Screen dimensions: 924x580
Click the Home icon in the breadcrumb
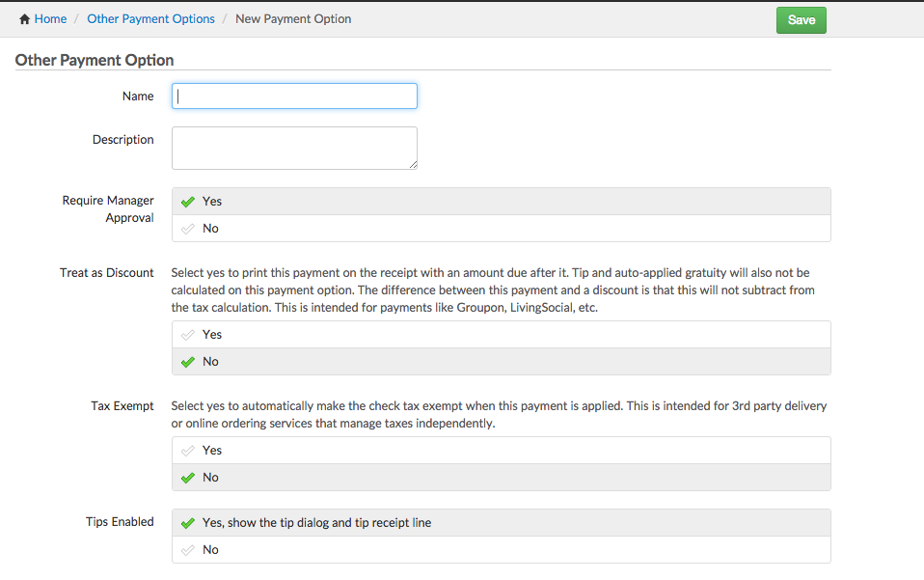point(21,18)
